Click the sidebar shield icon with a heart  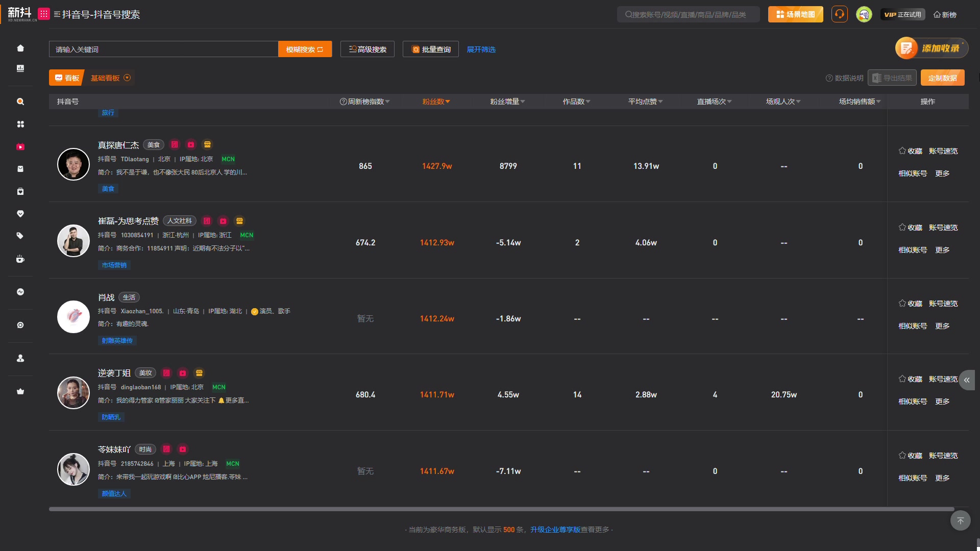pos(20,213)
